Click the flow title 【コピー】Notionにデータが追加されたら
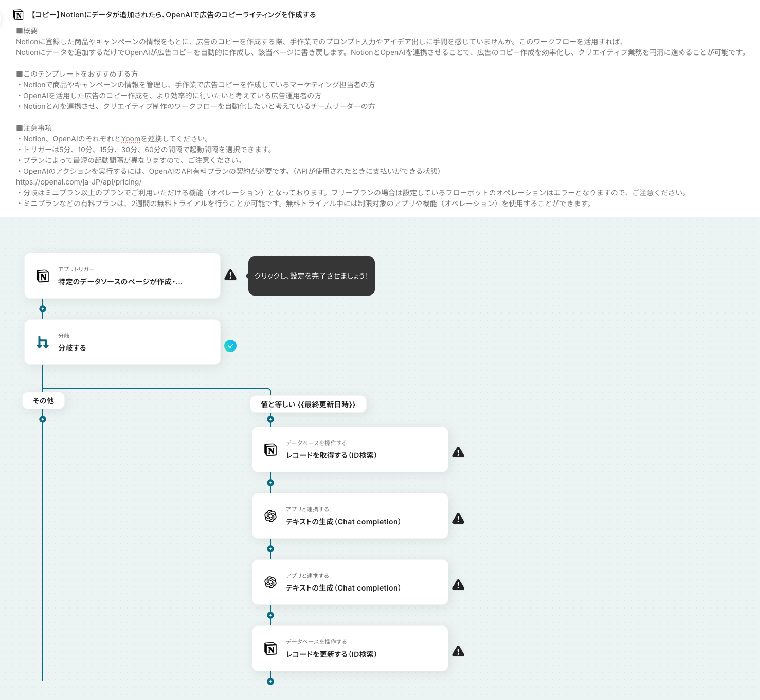This screenshot has height=700, width=760. click(172, 15)
